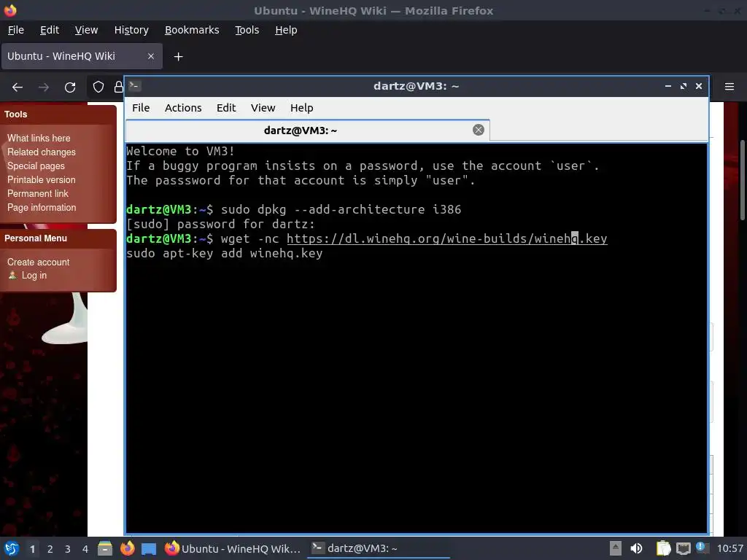Open Firefox Bookmarks menu
Screen dimensions: 747x560
pos(192,30)
